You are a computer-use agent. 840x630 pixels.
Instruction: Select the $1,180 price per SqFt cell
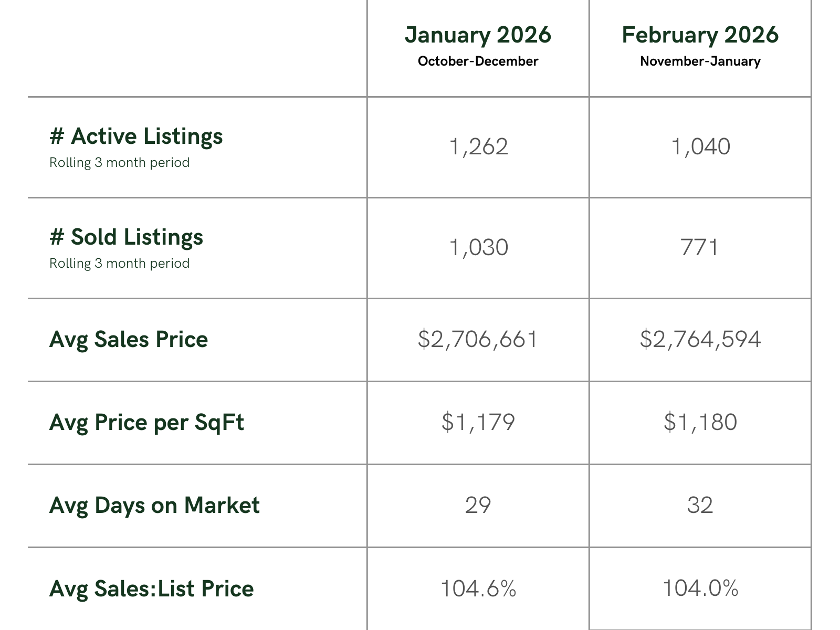[700, 422]
